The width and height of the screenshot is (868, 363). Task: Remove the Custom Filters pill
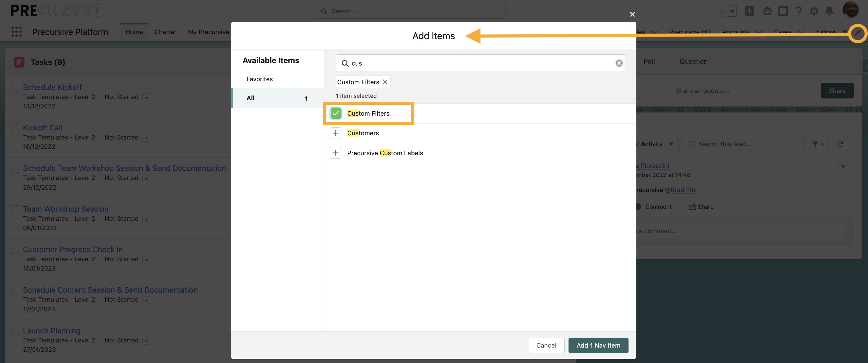pos(385,82)
